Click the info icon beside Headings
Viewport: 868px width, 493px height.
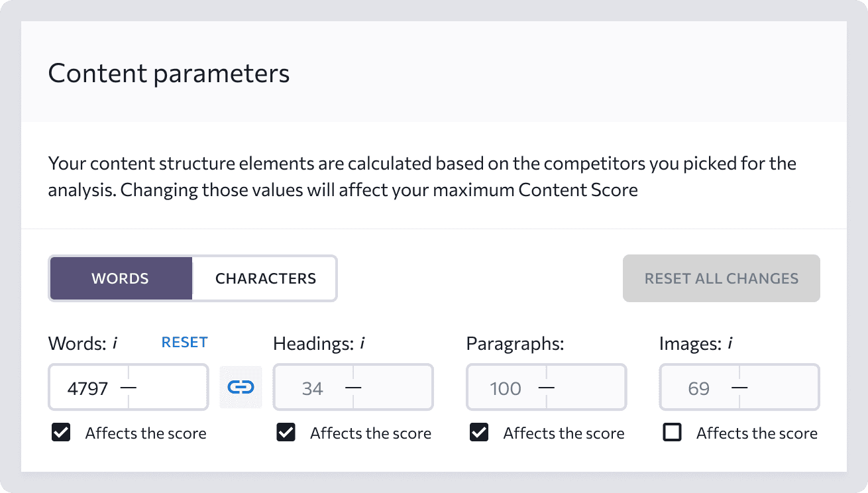[362, 343]
